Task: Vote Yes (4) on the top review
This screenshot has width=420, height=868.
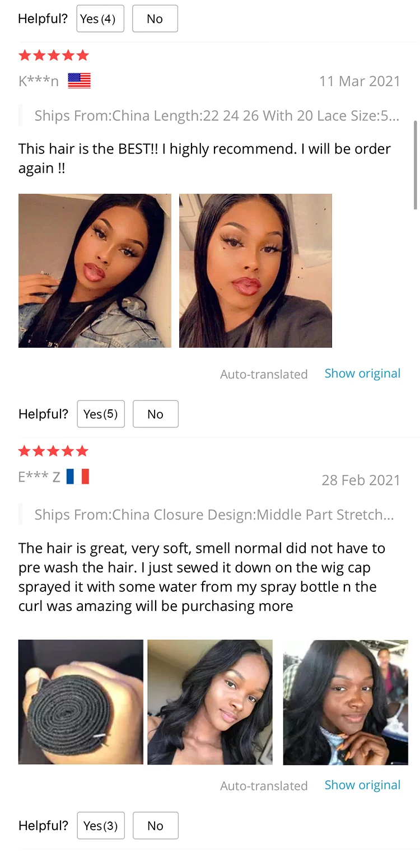Action: pyautogui.click(x=100, y=18)
